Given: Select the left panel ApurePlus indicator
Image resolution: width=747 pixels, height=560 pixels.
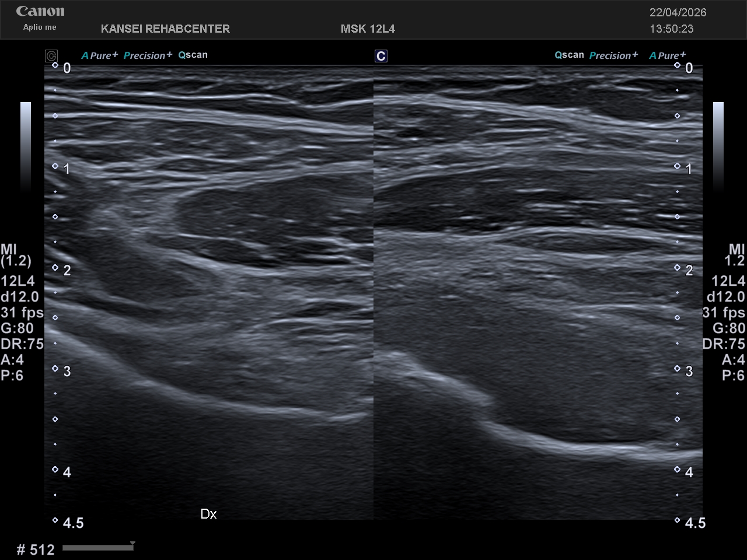Looking at the screenshot, I should click(x=99, y=55).
